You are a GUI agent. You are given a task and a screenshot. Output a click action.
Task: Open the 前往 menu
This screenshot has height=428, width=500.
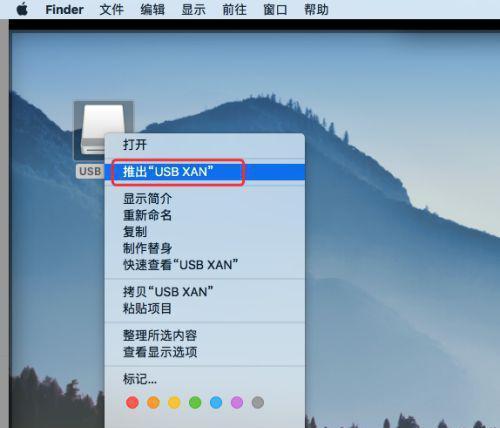tap(234, 10)
